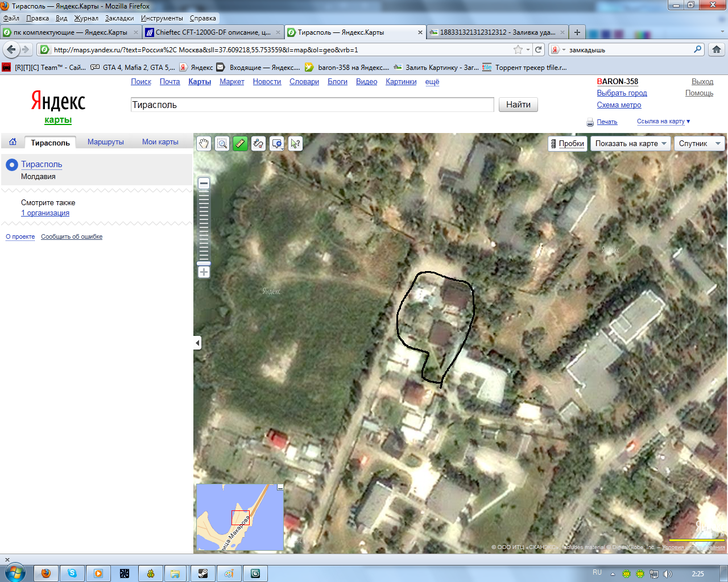Bookmark page with the star icon
The image size is (728, 582).
pyautogui.click(x=518, y=49)
